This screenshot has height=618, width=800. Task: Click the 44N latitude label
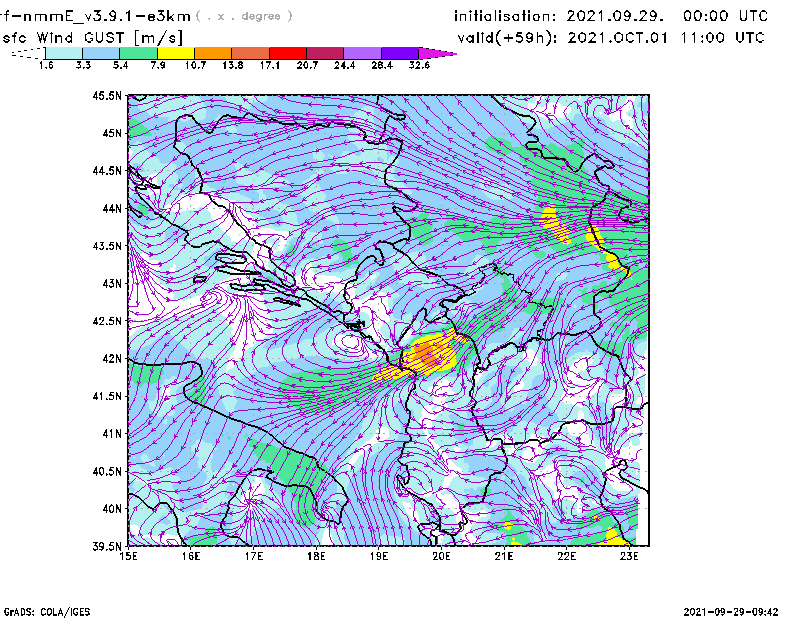click(112, 208)
